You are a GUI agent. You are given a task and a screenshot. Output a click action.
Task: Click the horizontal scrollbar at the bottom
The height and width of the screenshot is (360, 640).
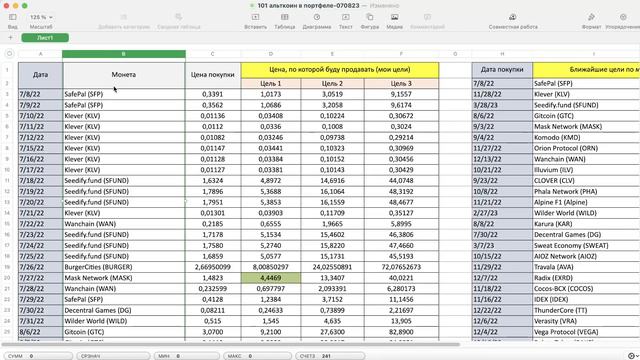[231, 344]
